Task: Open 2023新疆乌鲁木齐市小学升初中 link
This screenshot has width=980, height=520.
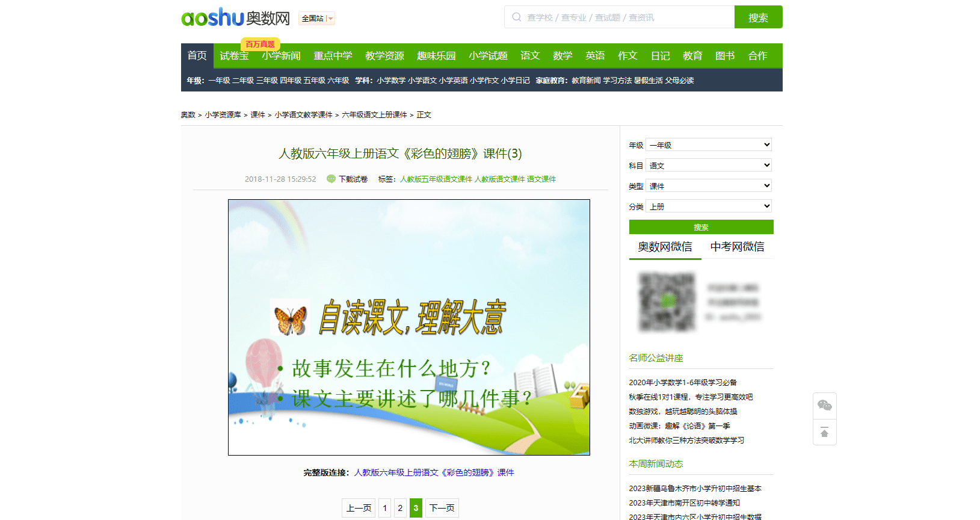Action: [695, 488]
